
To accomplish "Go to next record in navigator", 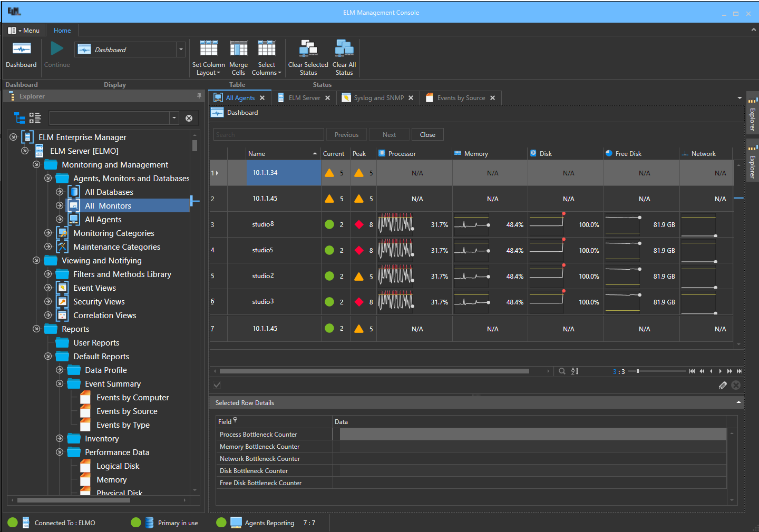I will [721, 371].
